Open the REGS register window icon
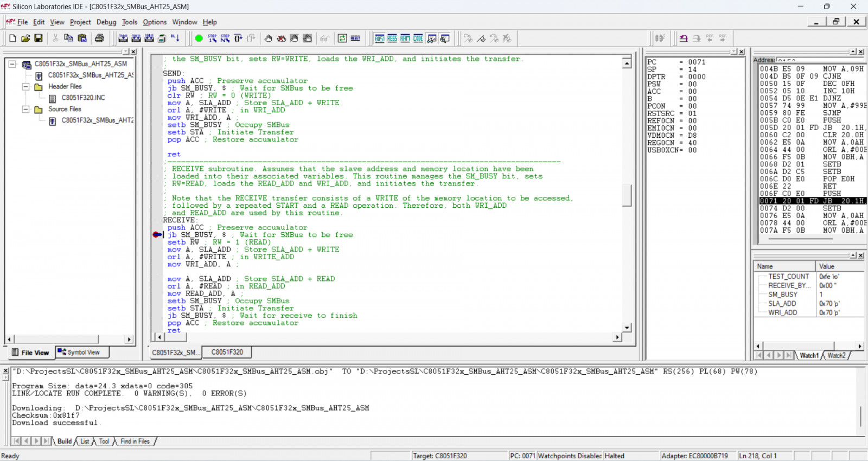The height and width of the screenshot is (461, 868). click(x=392, y=39)
